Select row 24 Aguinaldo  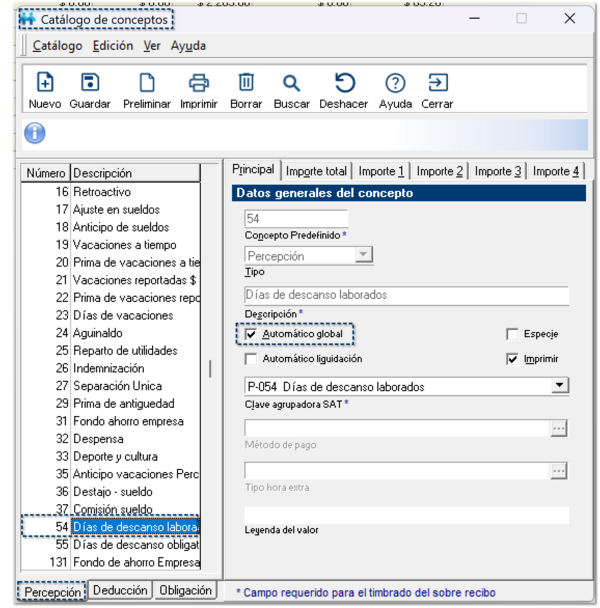pos(111,333)
